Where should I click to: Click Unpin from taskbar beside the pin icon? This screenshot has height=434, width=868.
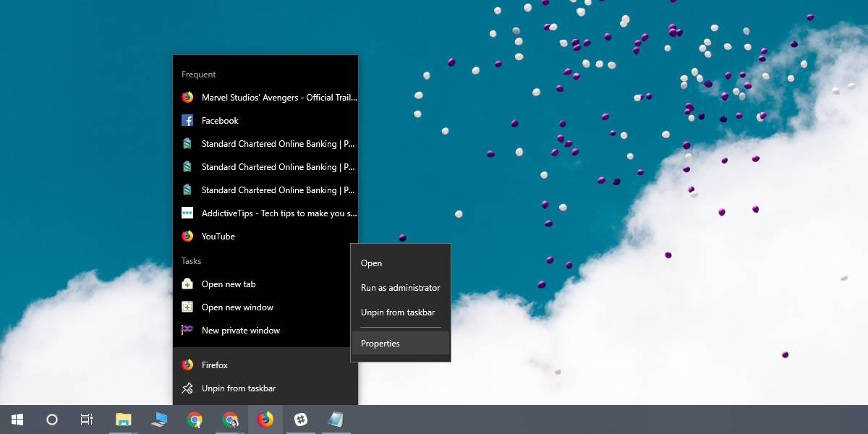pyautogui.click(x=265, y=388)
